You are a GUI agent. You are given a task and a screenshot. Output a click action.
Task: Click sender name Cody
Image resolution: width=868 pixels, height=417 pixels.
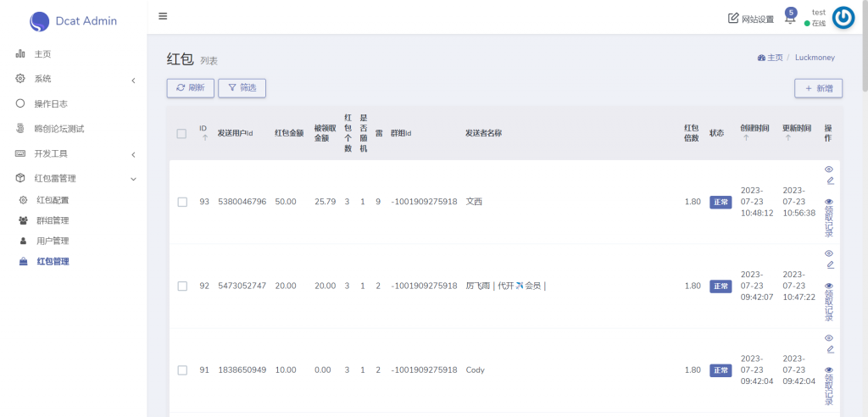pyautogui.click(x=475, y=370)
